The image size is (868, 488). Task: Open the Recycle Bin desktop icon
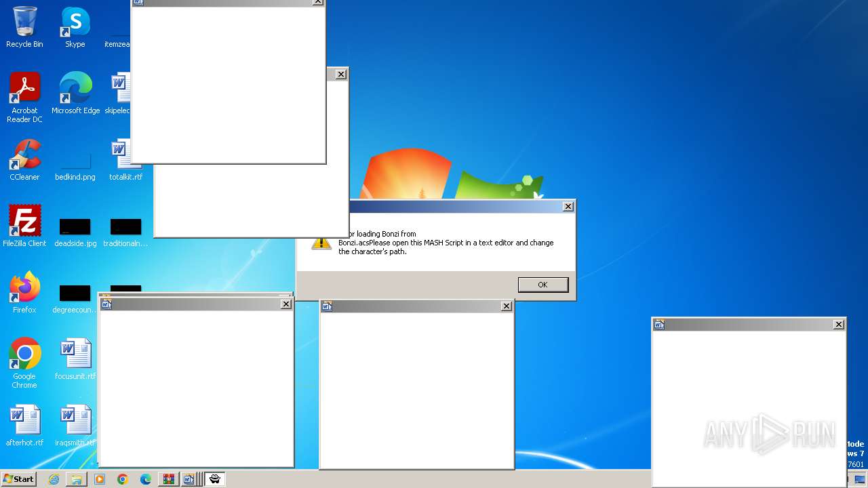[24, 27]
